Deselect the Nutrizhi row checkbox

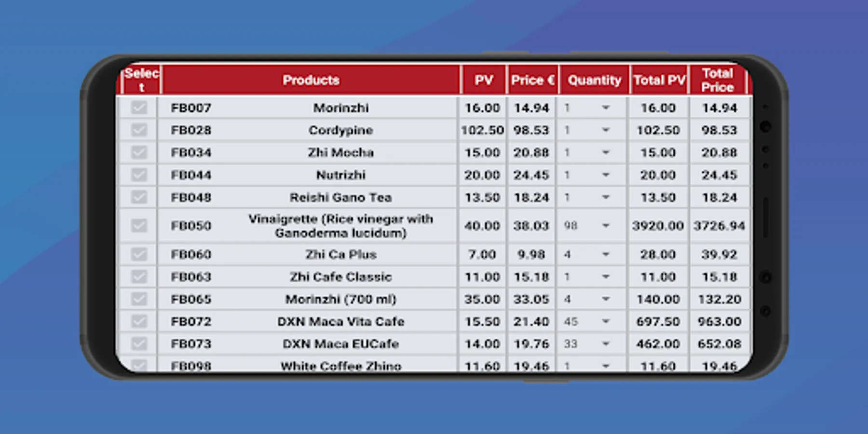pyautogui.click(x=139, y=175)
